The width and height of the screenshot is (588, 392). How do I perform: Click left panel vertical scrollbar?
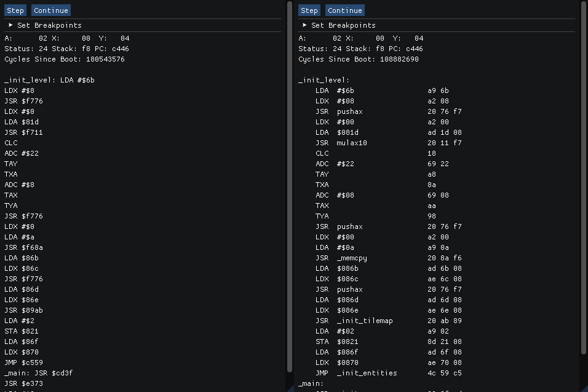290,186
